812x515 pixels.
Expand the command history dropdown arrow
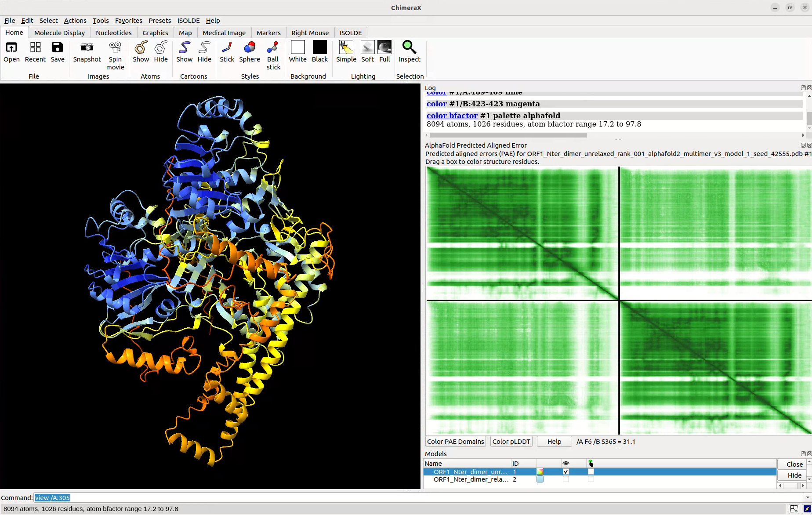point(808,497)
